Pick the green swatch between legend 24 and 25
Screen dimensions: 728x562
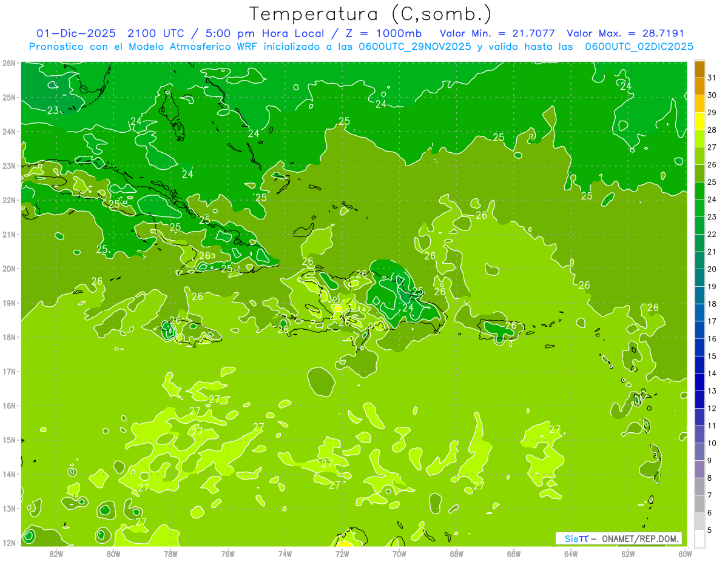[x=699, y=191]
